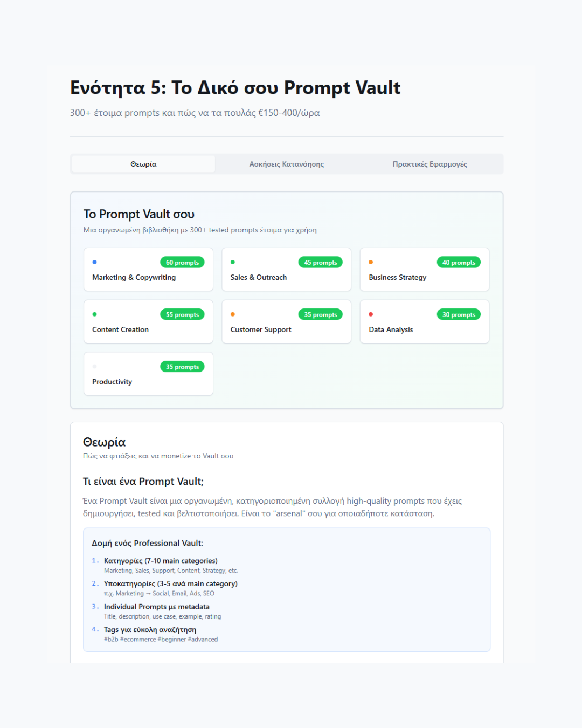This screenshot has width=582, height=728.
Task: Click the '60 prompts' badge on Marketing & Copywriting
Action: click(182, 263)
